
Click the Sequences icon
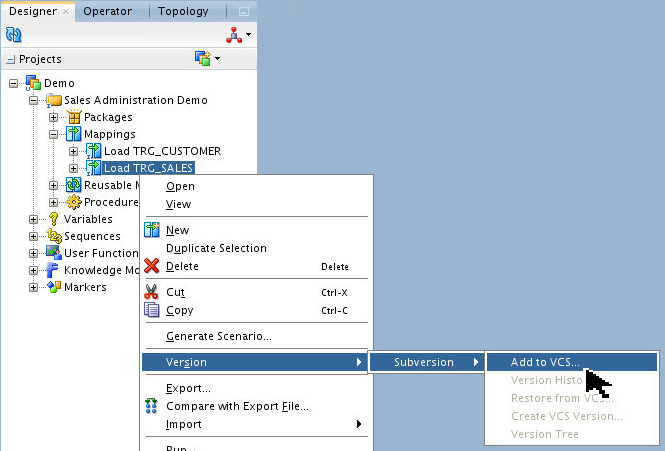pos(54,236)
